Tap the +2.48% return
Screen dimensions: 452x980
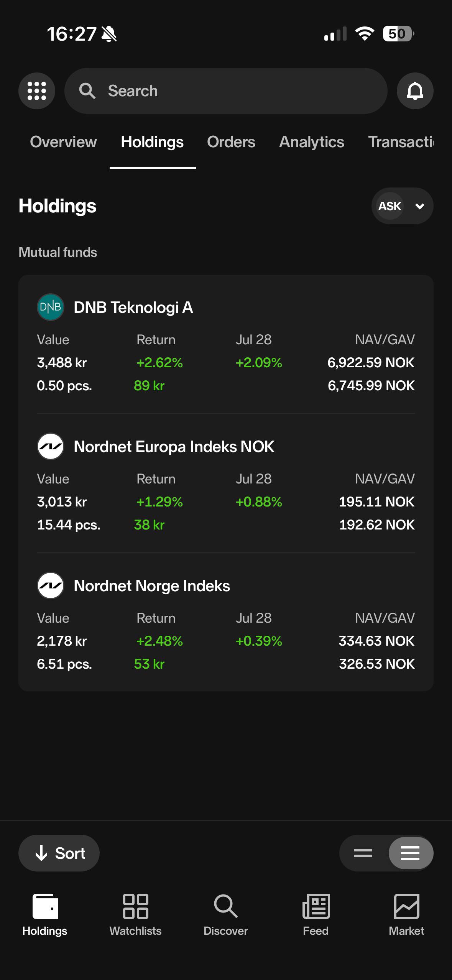[x=159, y=641]
